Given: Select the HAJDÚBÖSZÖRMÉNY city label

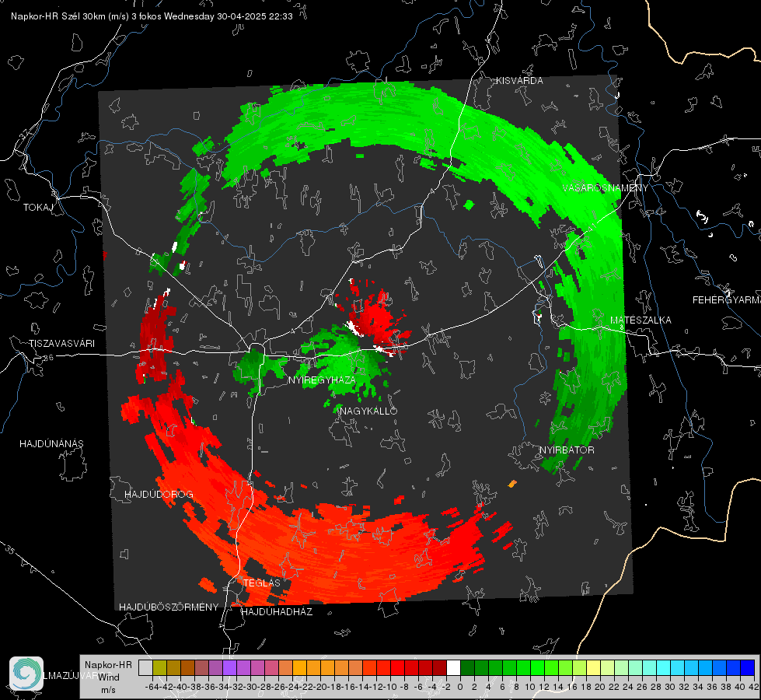Looking at the screenshot, I should 169,607.
